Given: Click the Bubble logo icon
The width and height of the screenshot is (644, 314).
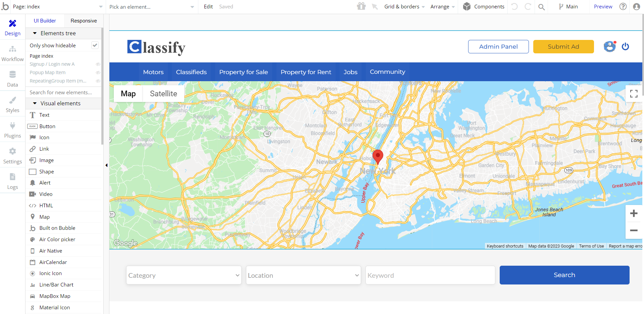Looking at the screenshot, I should [x=5, y=6].
